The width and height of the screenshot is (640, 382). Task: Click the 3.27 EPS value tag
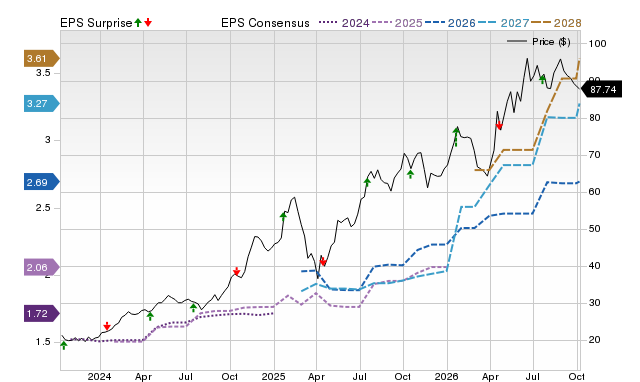[42, 104]
